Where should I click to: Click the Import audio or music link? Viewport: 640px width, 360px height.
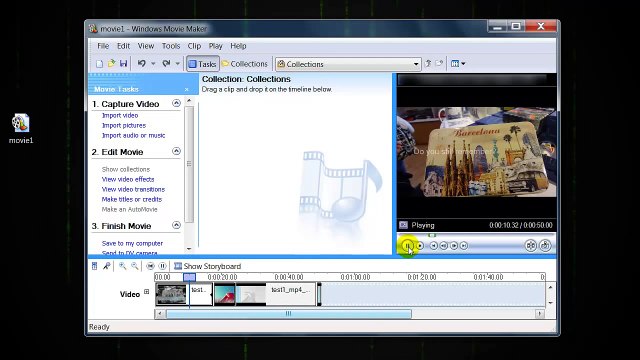pyautogui.click(x=133, y=136)
